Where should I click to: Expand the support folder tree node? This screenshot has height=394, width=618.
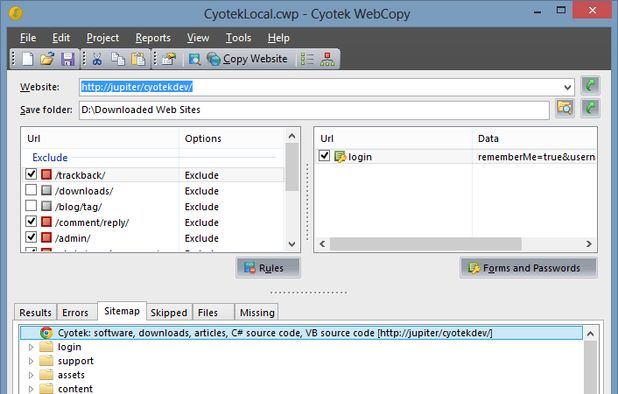31,361
